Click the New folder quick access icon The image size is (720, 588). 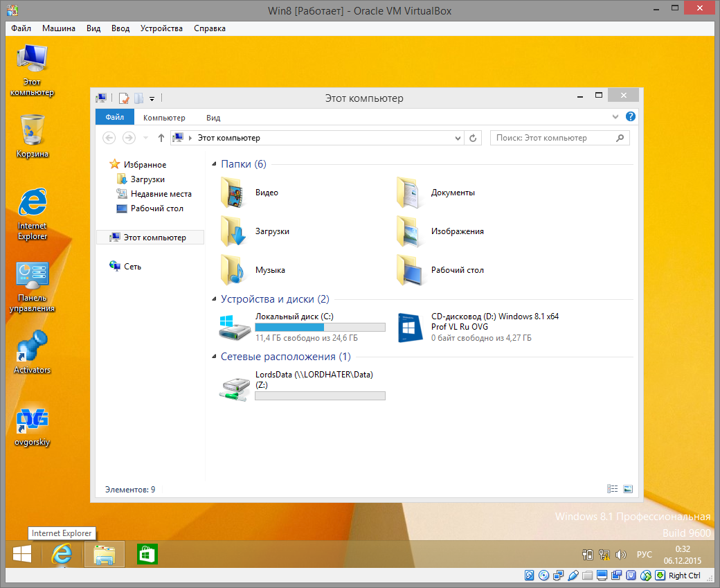click(138, 98)
